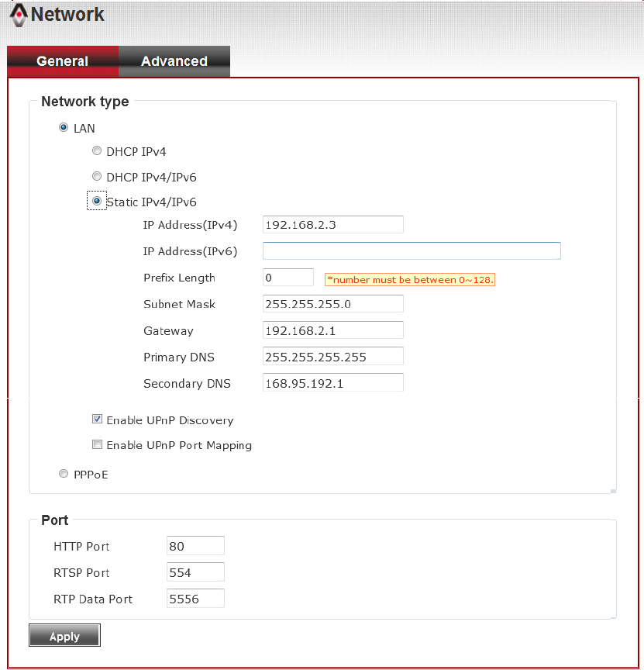This screenshot has height=670, width=644.
Task: Click the Network logo icon
Action: point(19,16)
